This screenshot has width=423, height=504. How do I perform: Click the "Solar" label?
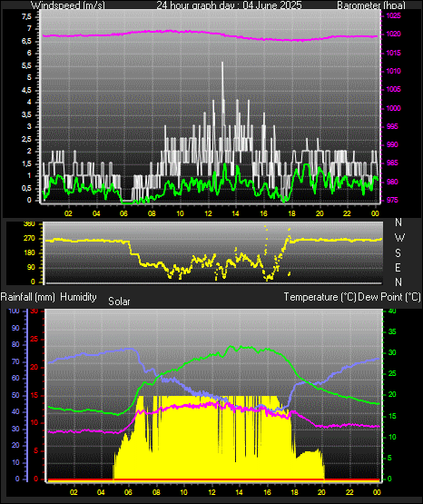[119, 301]
